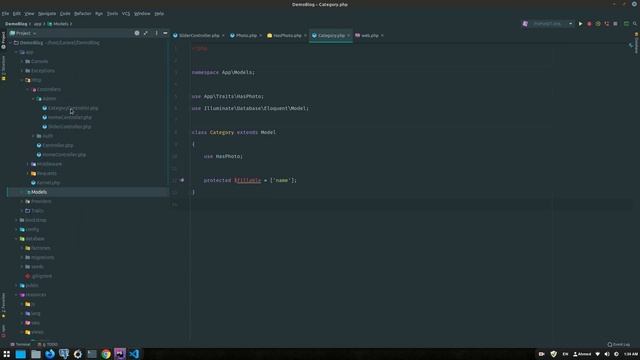Open the Favorites tool window sidebar
Screen dimensions: 640x360
tap(4, 305)
